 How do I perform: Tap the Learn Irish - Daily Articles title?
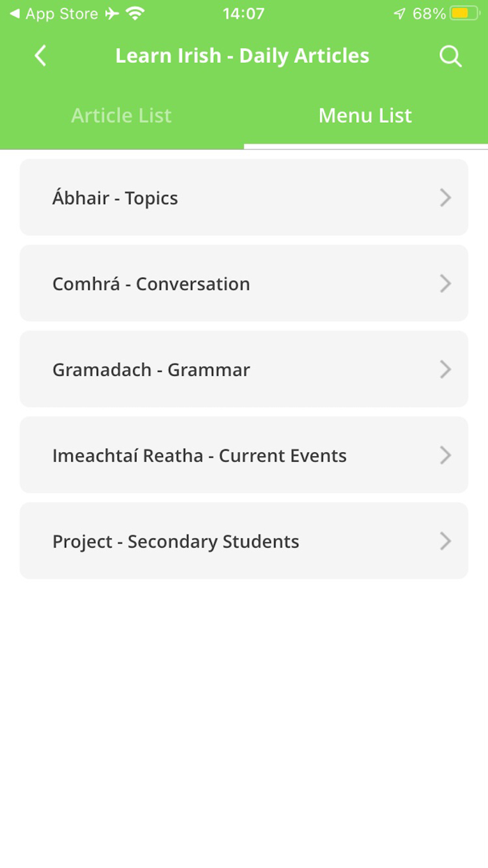[x=243, y=56]
